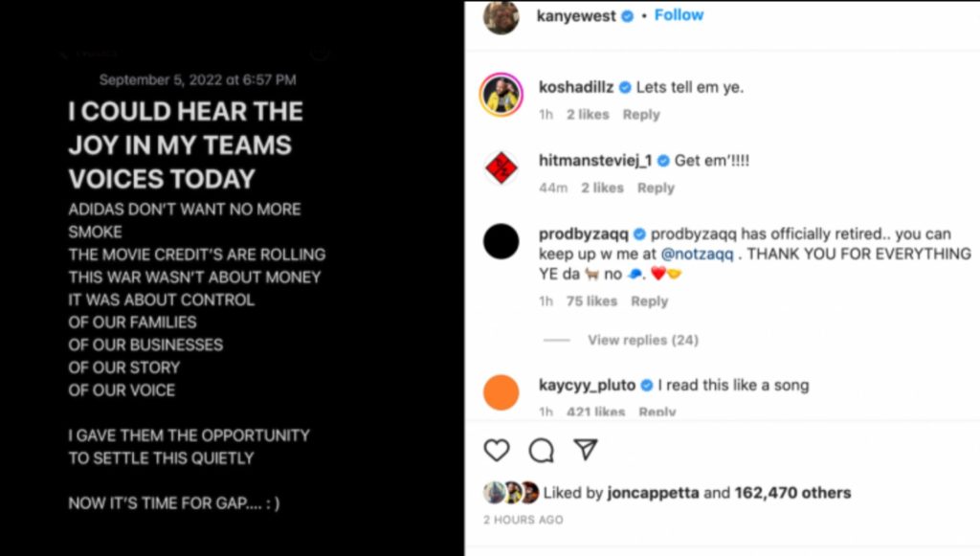
Task: Open kanyewest username in post header
Action: pos(576,16)
